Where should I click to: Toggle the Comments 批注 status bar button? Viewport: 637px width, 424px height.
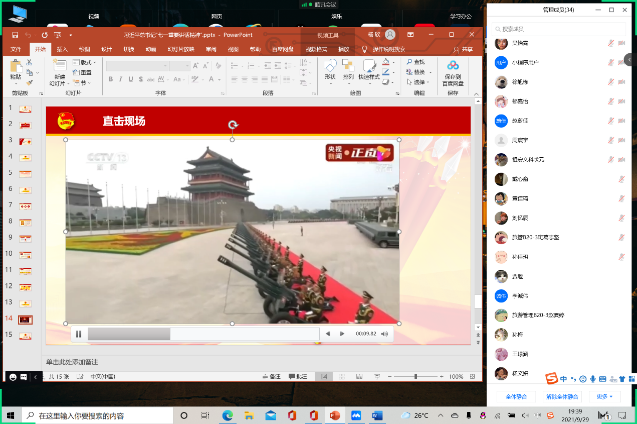[x=298, y=376]
